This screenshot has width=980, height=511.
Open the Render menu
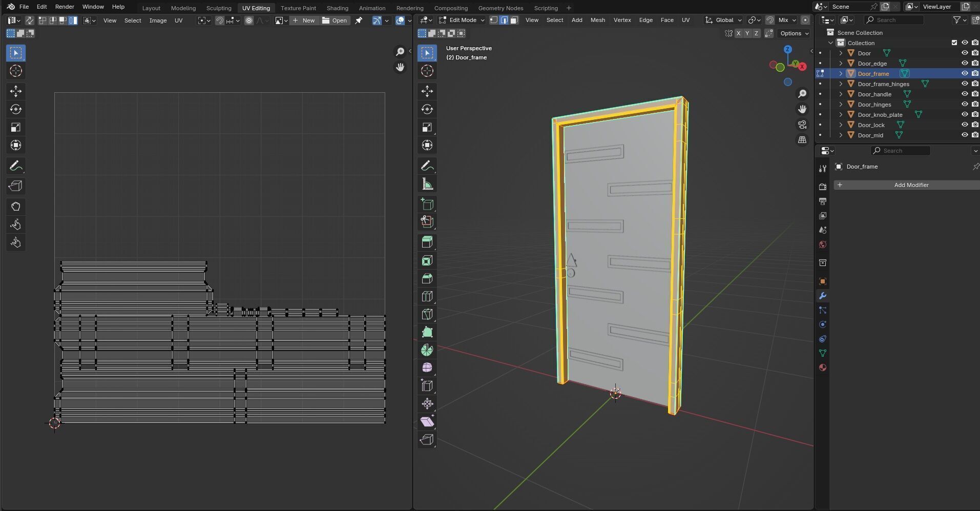point(65,7)
